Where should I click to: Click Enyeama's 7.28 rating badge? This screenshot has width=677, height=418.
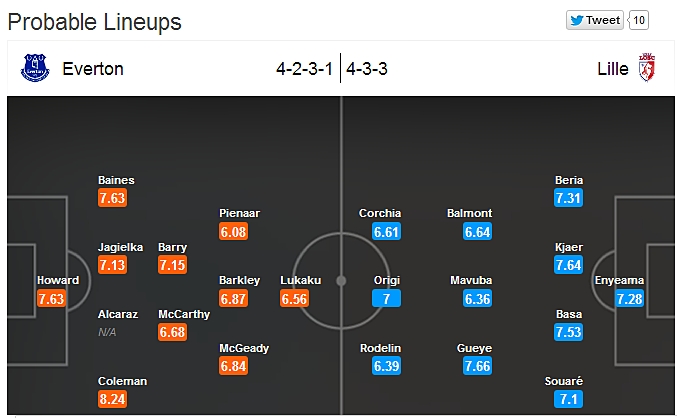tap(630, 298)
